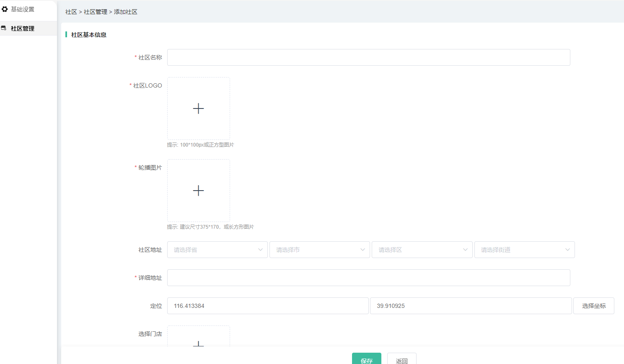Viewport: 624px width, 364px height.
Task: Click the store icon beside 社区管理
Action: [4, 28]
